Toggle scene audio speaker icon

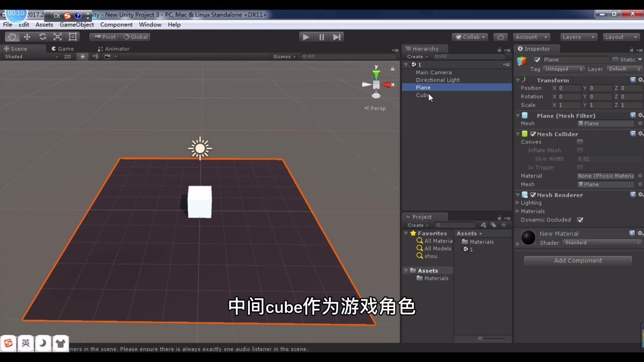[95, 56]
